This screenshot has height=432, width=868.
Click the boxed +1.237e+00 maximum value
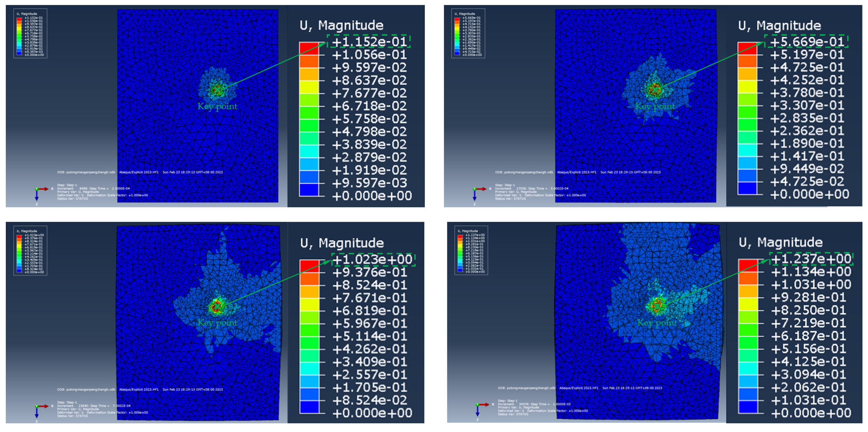pos(811,259)
